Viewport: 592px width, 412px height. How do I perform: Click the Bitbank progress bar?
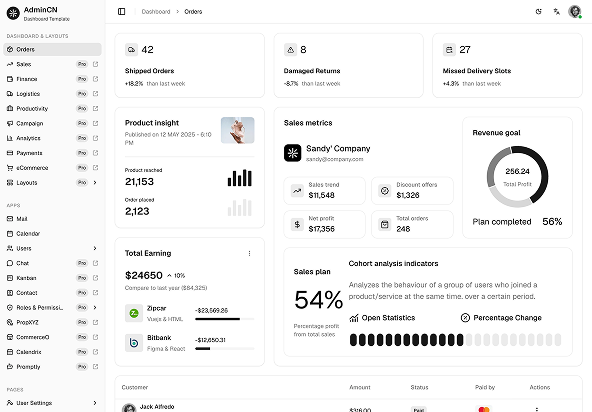(225, 349)
